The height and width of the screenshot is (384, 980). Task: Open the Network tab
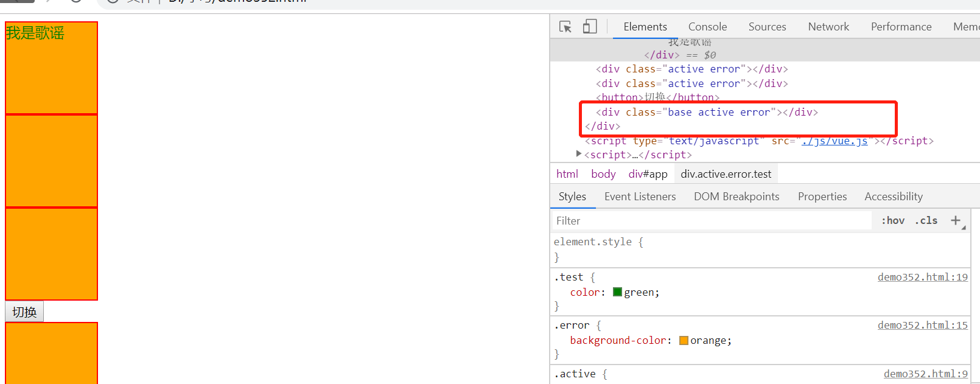pyautogui.click(x=828, y=27)
